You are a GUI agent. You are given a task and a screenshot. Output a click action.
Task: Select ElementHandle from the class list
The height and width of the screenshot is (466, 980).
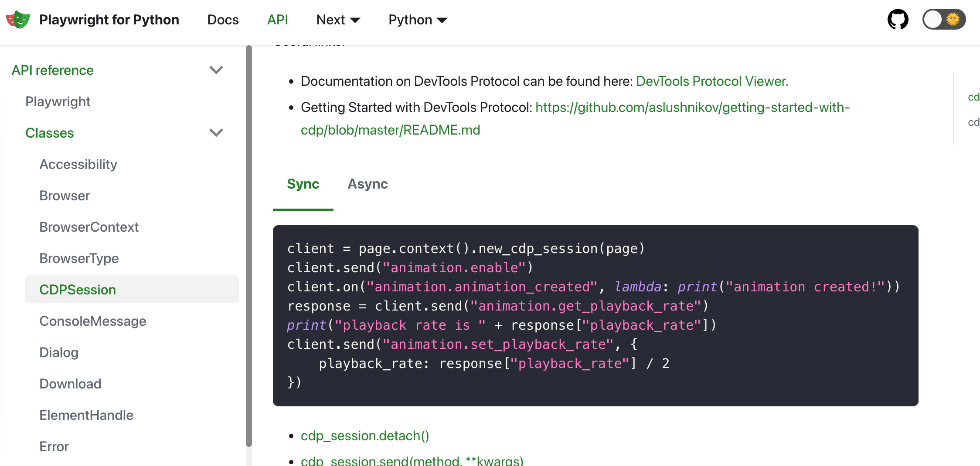tap(86, 415)
